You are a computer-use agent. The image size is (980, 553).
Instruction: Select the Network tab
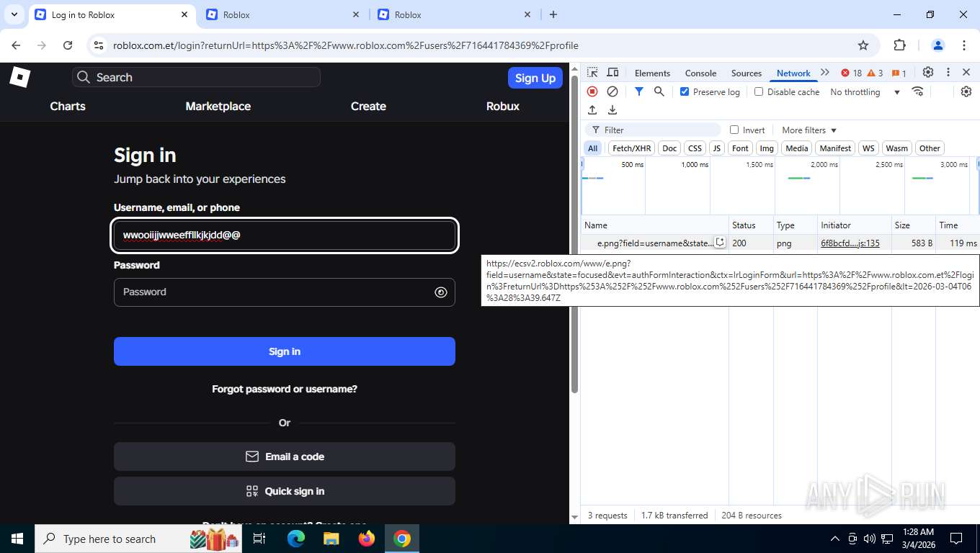(x=793, y=73)
